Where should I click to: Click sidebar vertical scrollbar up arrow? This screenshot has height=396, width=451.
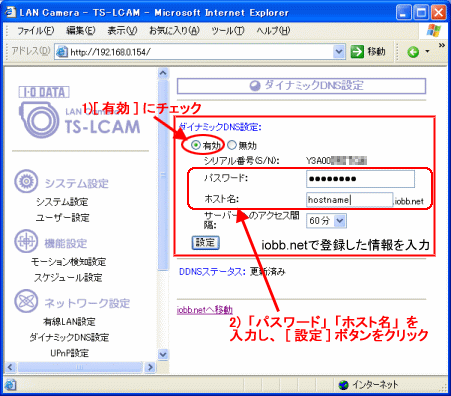[x=163, y=73]
